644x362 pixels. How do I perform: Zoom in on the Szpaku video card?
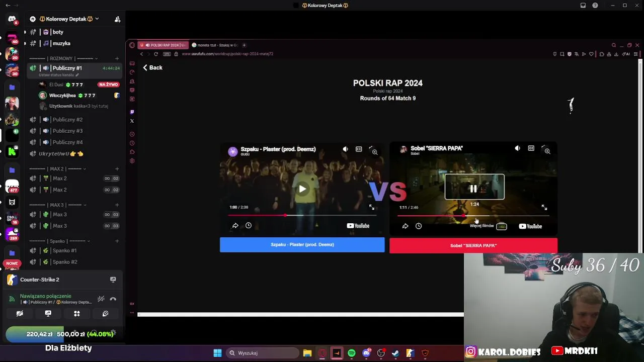click(375, 152)
